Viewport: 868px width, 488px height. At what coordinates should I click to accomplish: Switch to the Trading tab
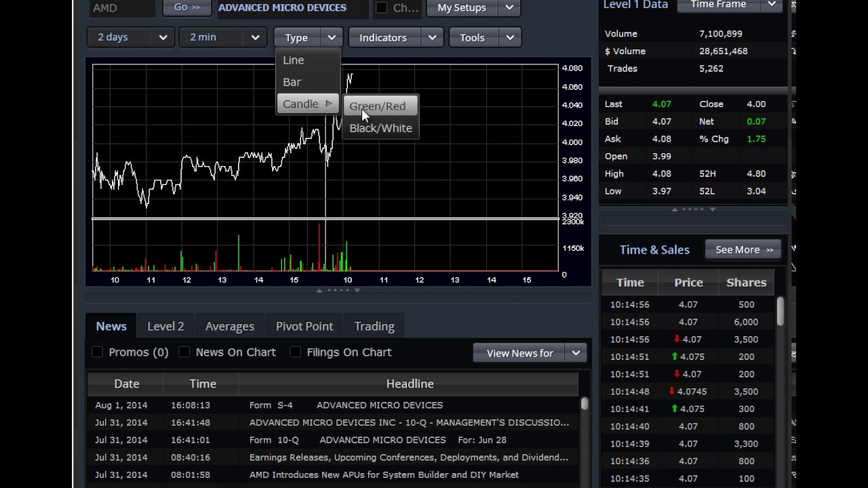click(x=374, y=326)
